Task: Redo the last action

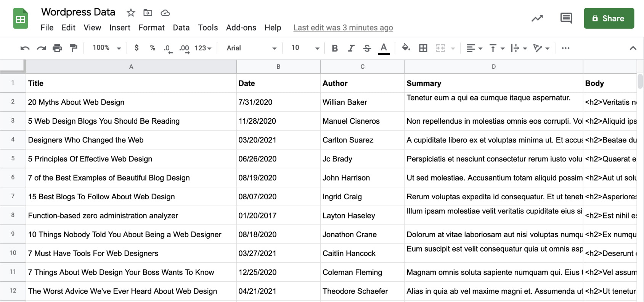Action: coord(41,48)
